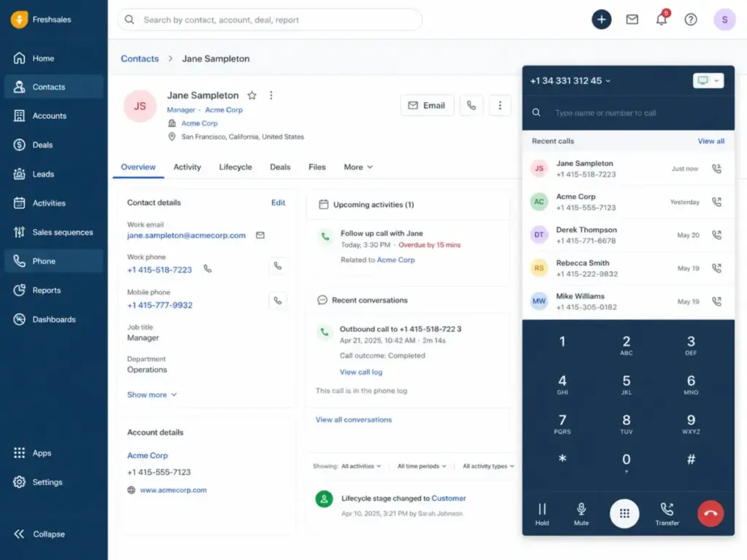
Task: Open more actions menu beside call button
Action: point(500,105)
